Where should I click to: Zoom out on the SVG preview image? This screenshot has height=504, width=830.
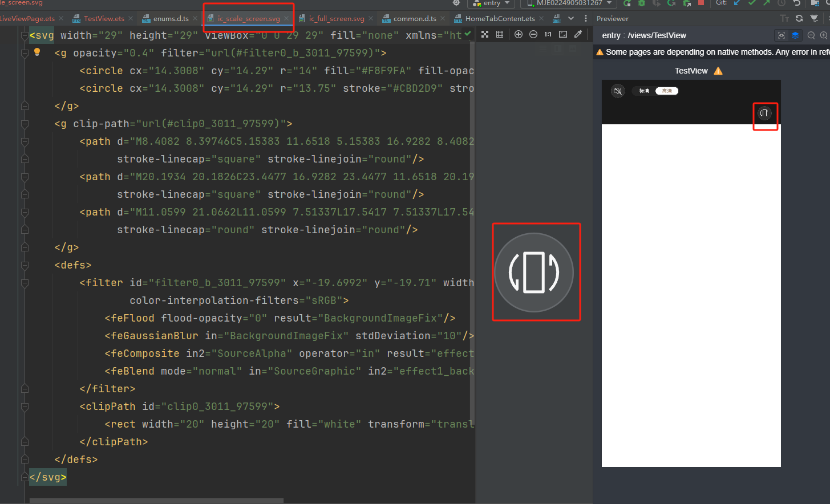pos(533,34)
